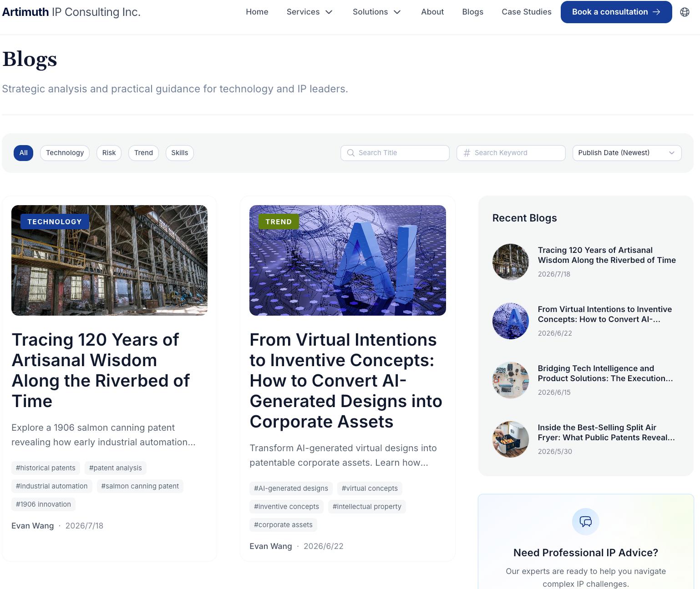Go to the Home page

click(x=257, y=12)
